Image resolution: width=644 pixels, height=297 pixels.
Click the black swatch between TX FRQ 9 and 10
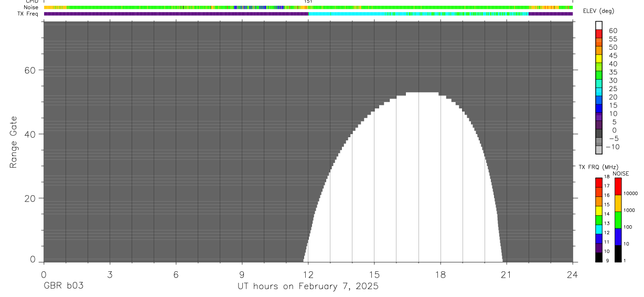599,257
